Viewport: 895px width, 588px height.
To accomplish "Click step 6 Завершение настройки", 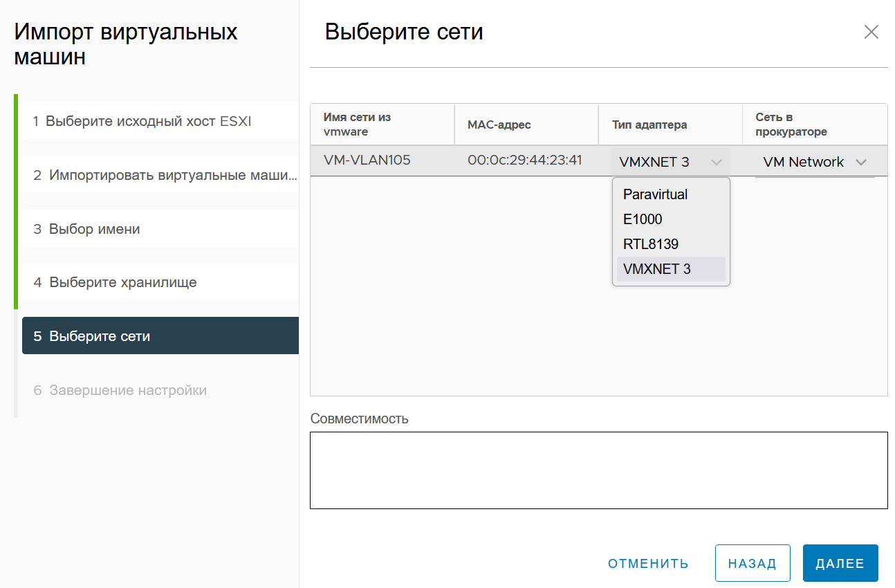I will (x=160, y=390).
